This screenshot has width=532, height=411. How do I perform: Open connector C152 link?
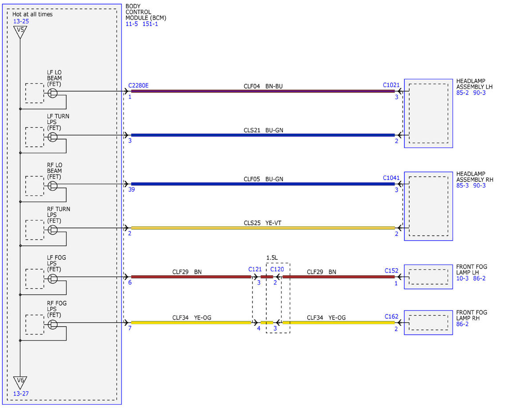[x=391, y=270]
